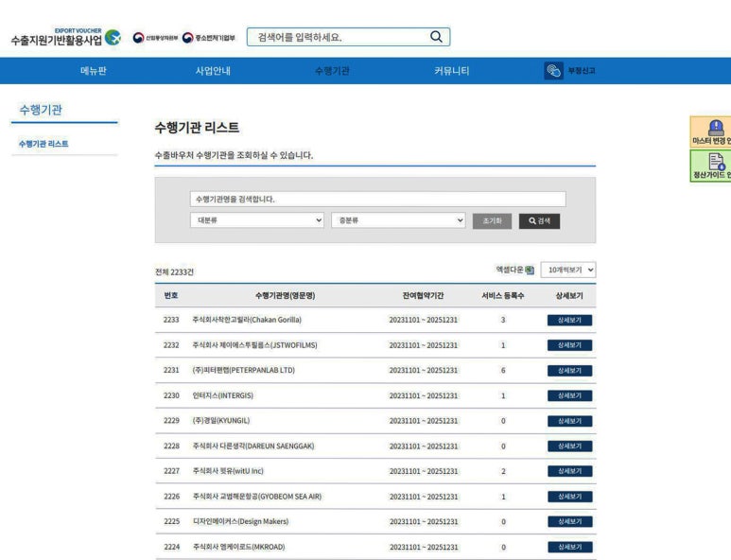
Task: Click the 서비스 등록수 column header
Action: [x=503, y=296]
